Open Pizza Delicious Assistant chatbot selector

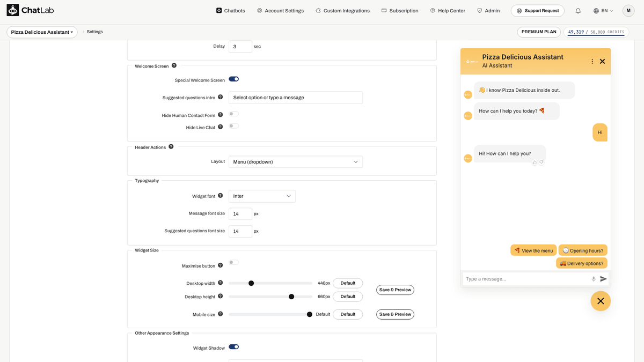click(42, 32)
